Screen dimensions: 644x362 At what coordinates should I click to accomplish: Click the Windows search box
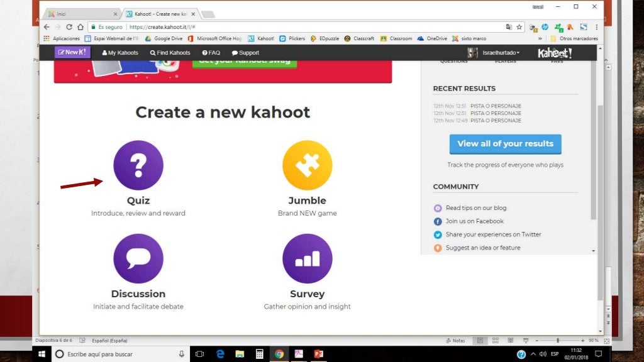coord(120,354)
